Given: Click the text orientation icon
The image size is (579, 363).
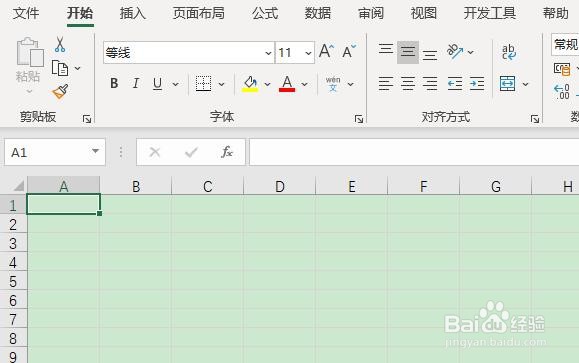Looking at the screenshot, I should tap(455, 51).
